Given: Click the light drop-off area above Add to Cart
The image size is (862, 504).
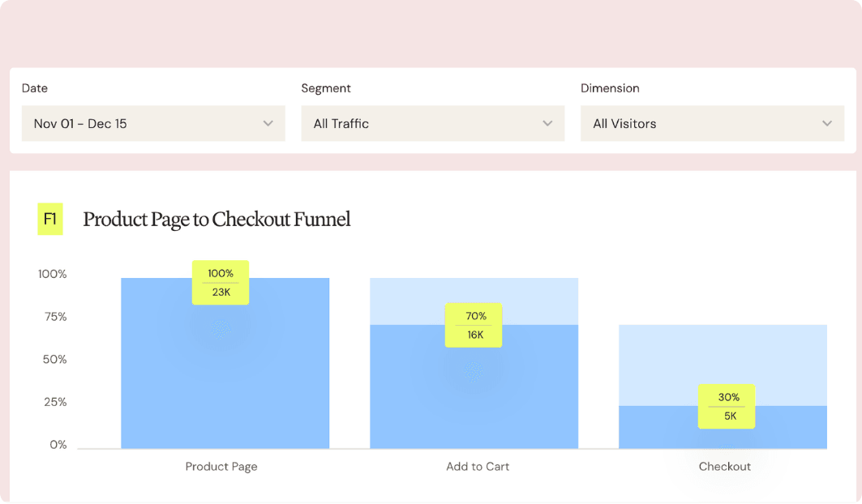Looking at the screenshot, I should (474, 301).
